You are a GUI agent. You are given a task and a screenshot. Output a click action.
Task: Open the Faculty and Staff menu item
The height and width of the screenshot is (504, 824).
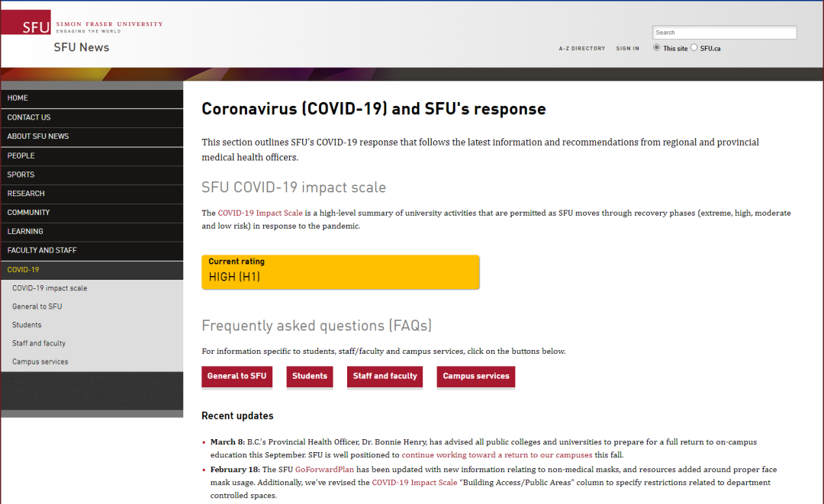(x=42, y=250)
